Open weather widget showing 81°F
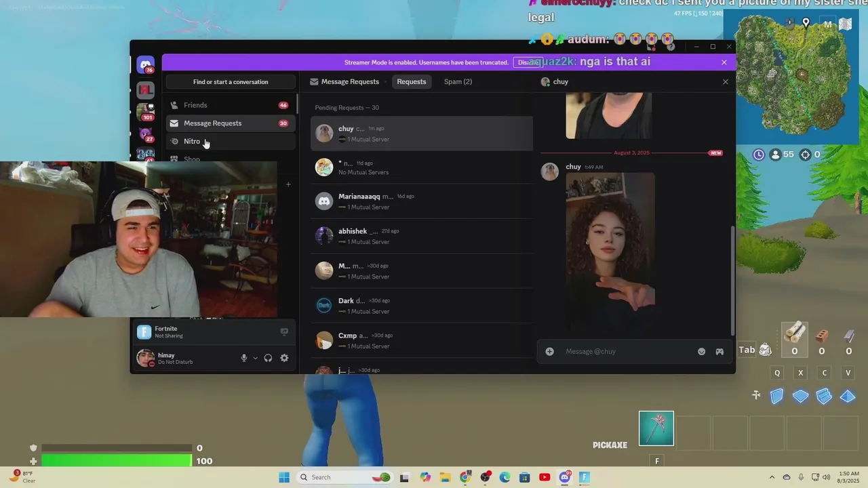This screenshot has height=488, width=868. pyautogui.click(x=23, y=476)
